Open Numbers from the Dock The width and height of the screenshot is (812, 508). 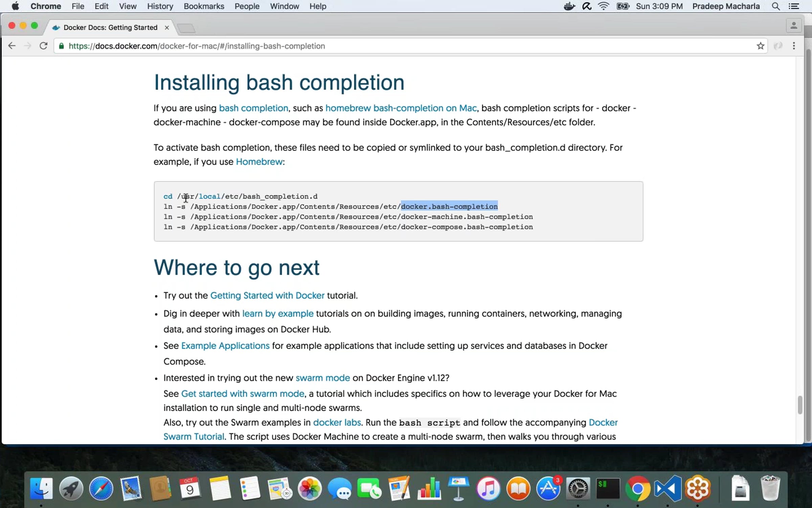[429, 488]
